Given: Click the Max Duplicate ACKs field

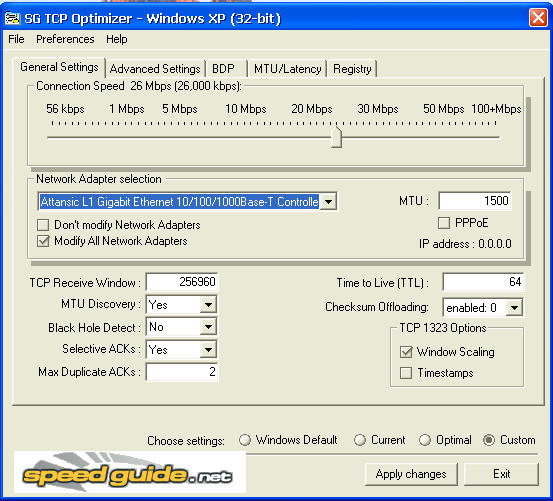Looking at the screenshot, I should [x=182, y=372].
